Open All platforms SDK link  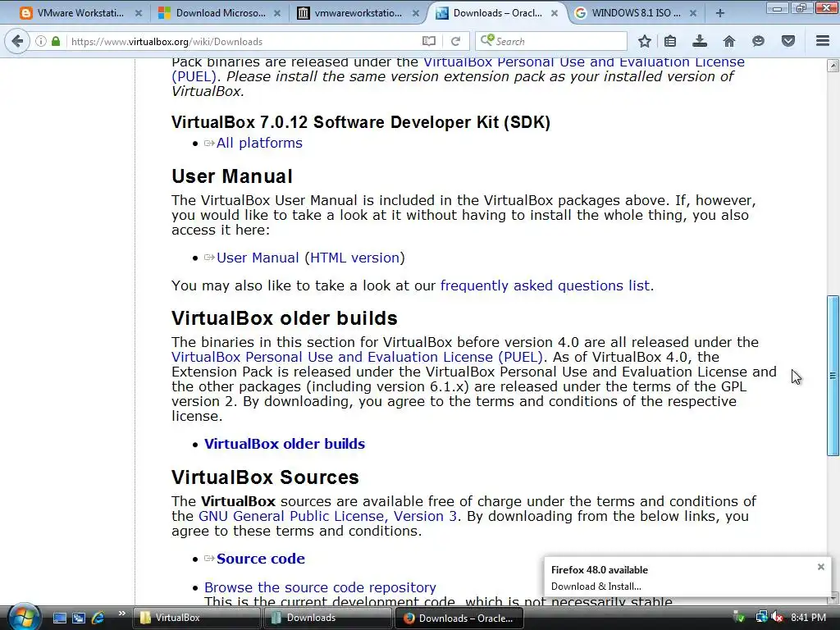[259, 143]
